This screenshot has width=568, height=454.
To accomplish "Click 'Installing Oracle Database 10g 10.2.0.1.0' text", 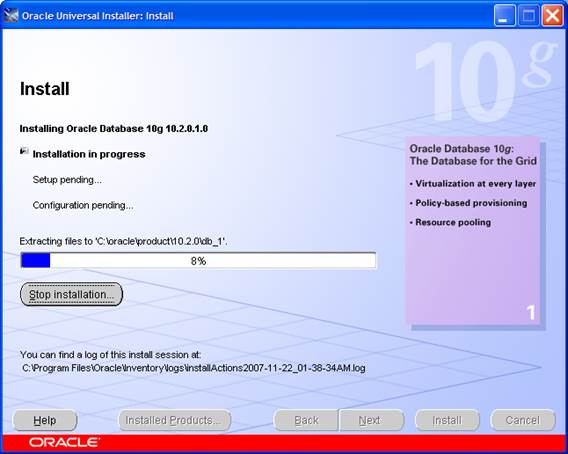I will tap(114, 129).
